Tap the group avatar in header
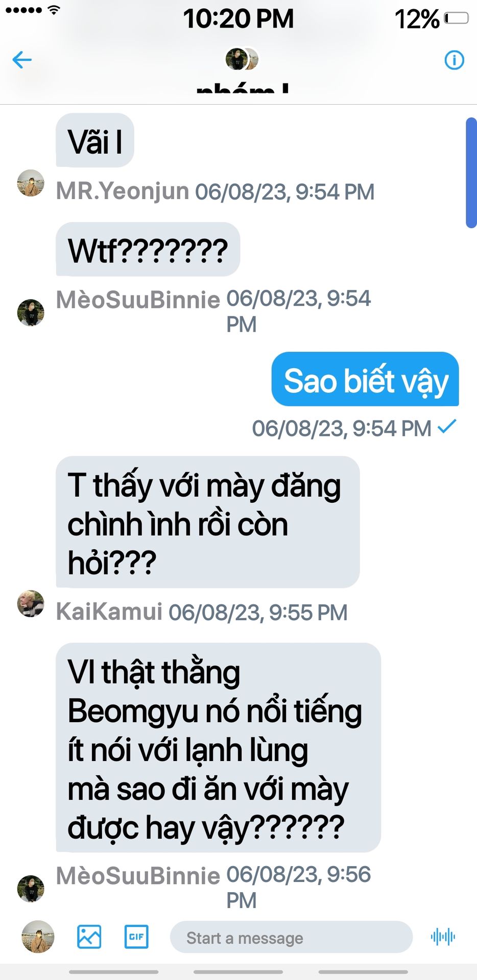Viewport: 477px width, 980px height. pos(242,59)
